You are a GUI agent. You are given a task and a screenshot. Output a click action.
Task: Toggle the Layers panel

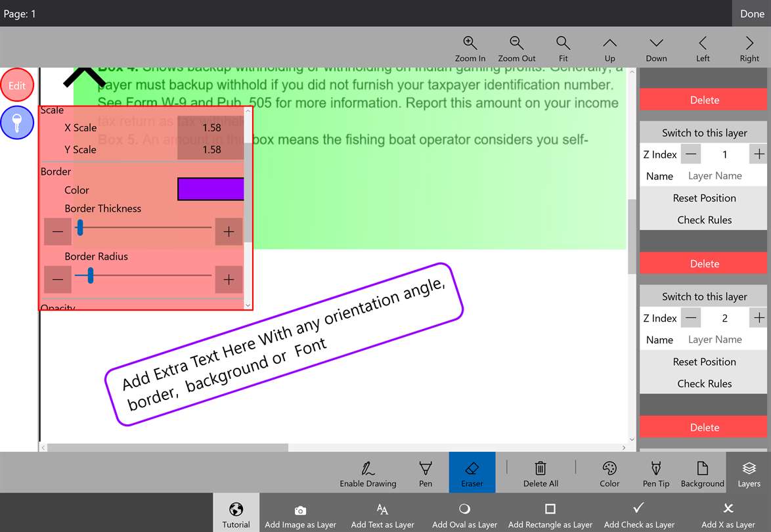pos(749,472)
